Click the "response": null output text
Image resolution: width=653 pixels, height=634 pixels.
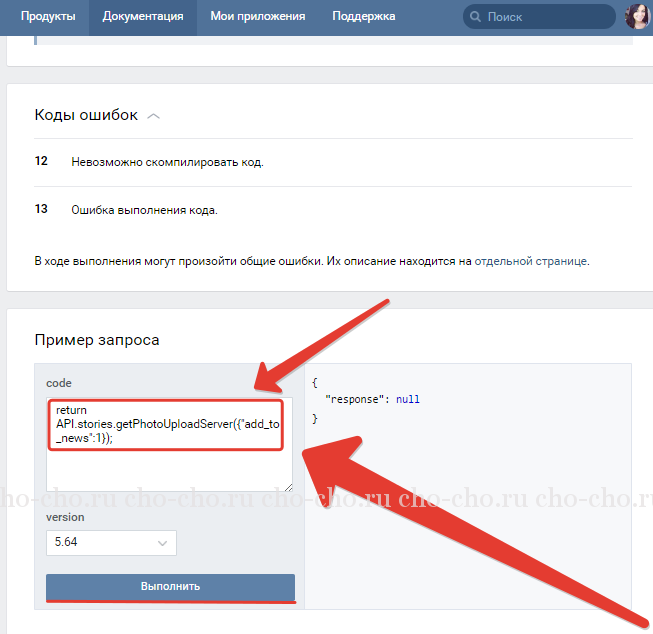point(372,399)
